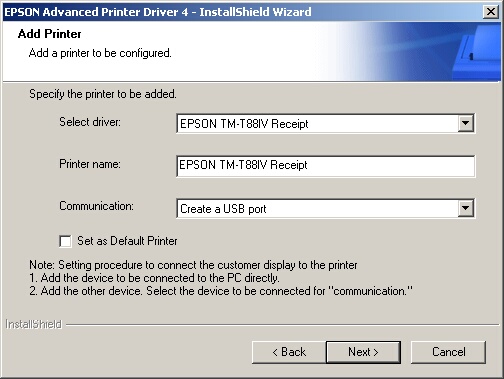Image resolution: width=504 pixels, height=379 pixels.
Task: Go back with the Back button
Action: [289, 352]
